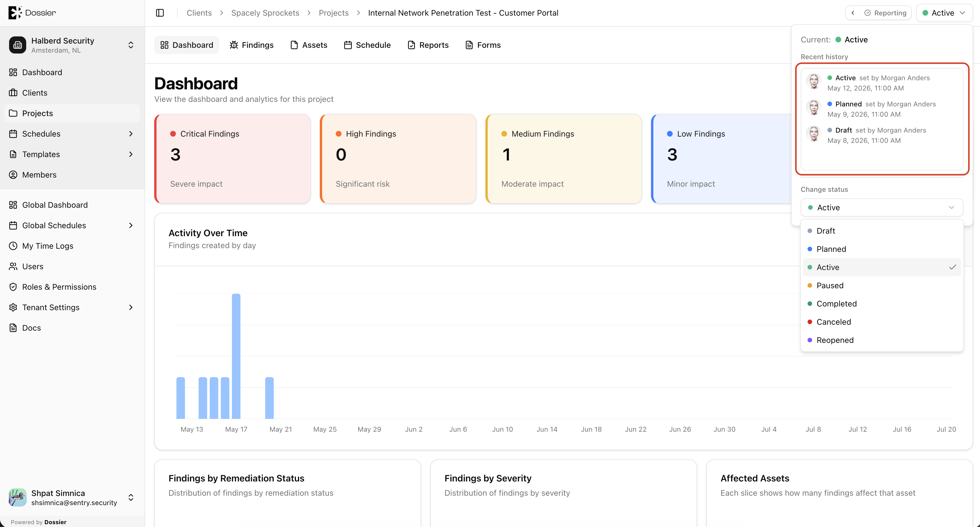Click the Dossier logo
980x527 pixels.
[32, 13]
